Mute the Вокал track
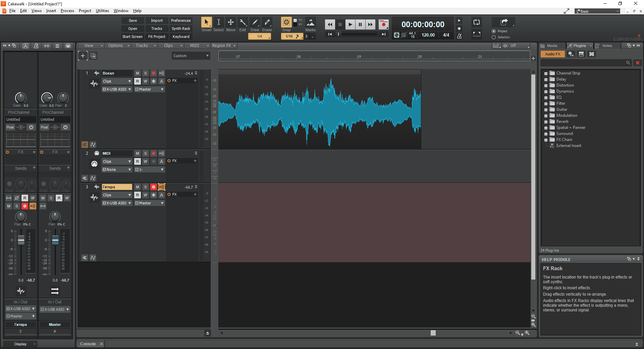 pyautogui.click(x=138, y=73)
